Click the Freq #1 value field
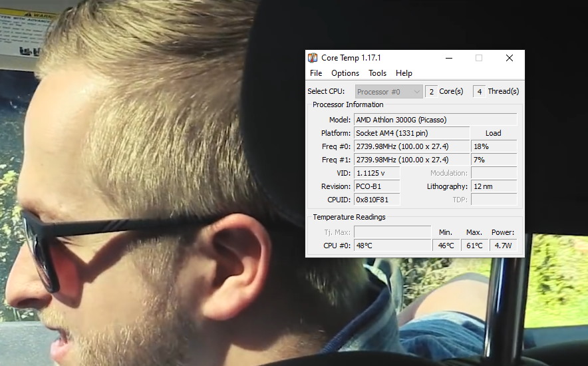This screenshot has height=366, width=588. coord(412,160)
